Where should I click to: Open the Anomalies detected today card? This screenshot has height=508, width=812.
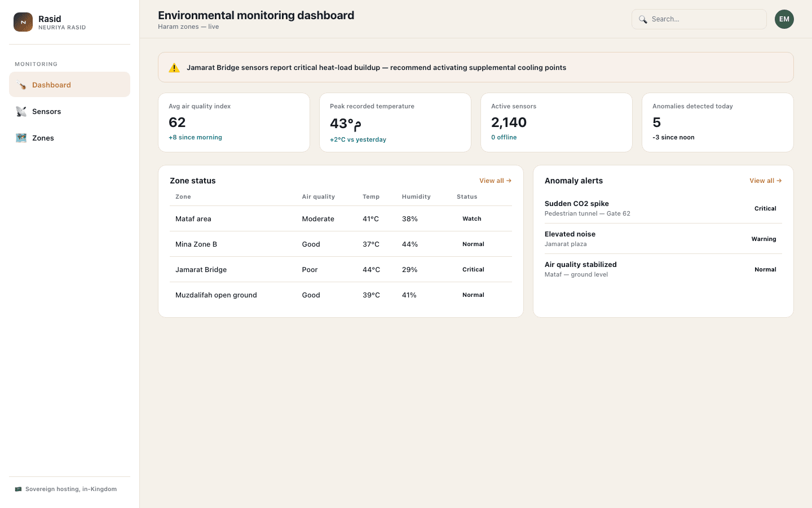click(718, 122)
